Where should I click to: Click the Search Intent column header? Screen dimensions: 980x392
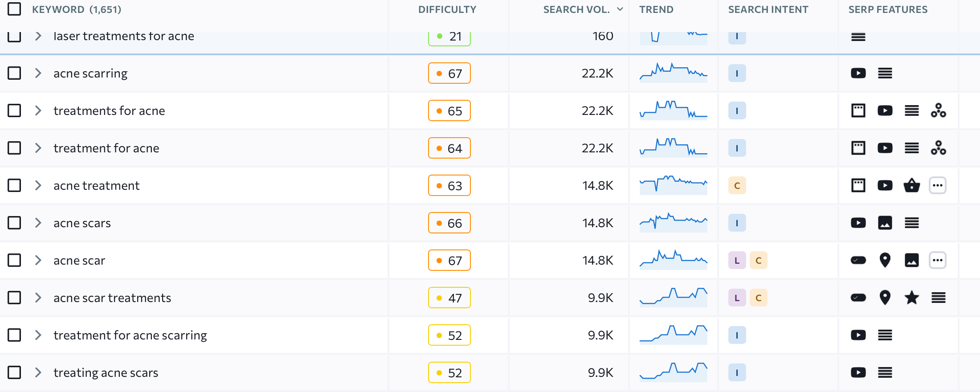pos(768,9)
